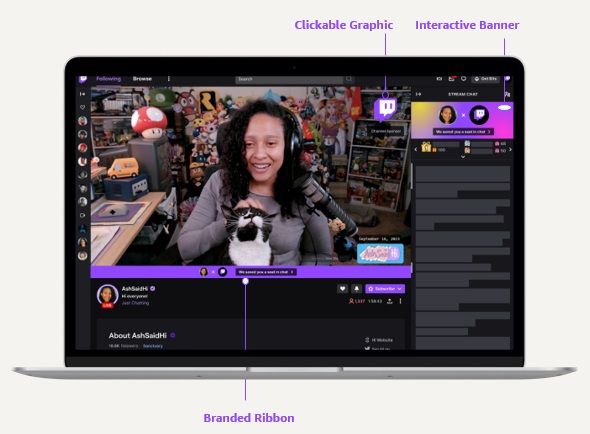Click the AshSaidHi profile avatar with LIVE badge
This screenshot has width=590, height=434.
[107, 296]
